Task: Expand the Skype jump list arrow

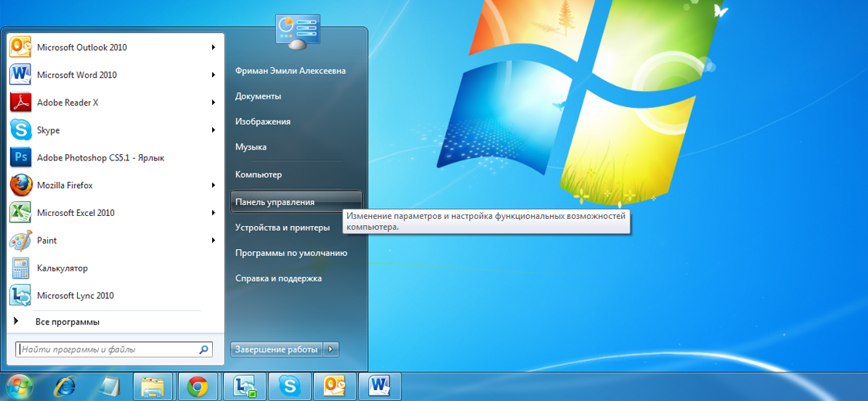Action: (213, 130)
